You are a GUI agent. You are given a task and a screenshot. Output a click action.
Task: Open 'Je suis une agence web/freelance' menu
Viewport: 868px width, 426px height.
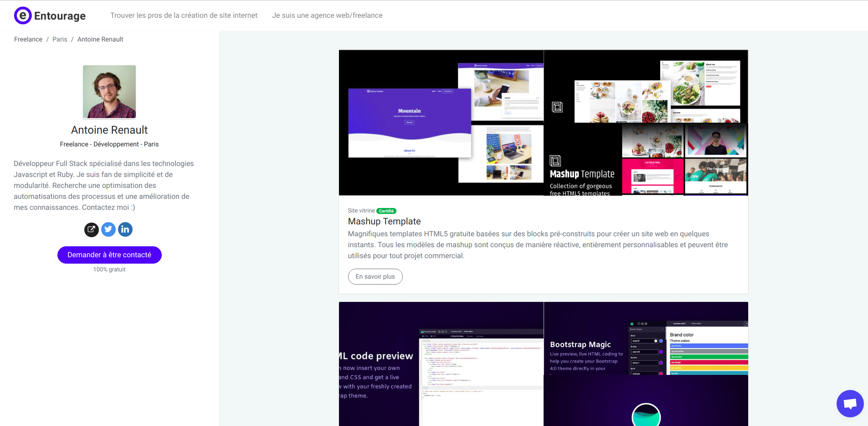[327, 16]
